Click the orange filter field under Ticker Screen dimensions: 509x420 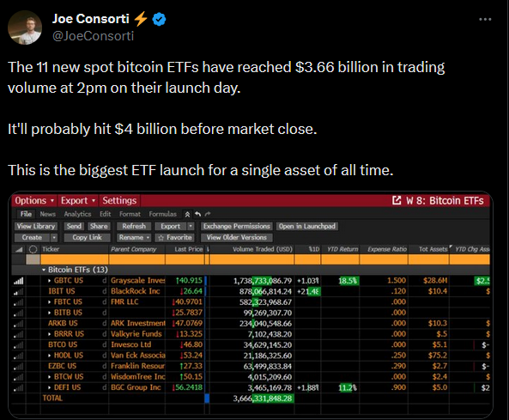click(75, 259)
